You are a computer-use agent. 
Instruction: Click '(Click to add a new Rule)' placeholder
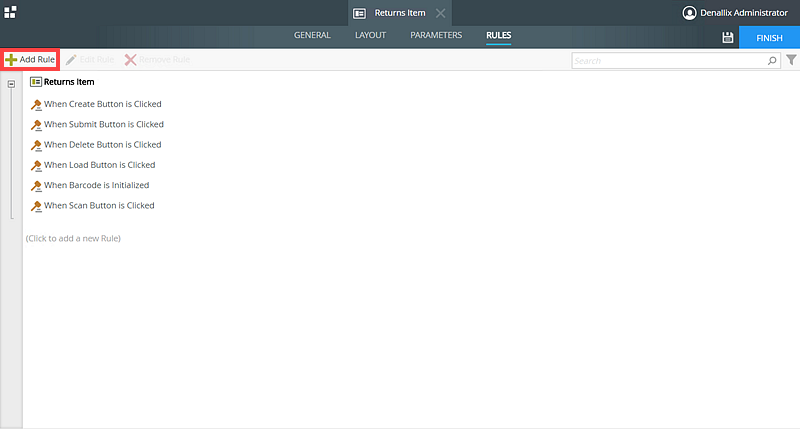73,238
